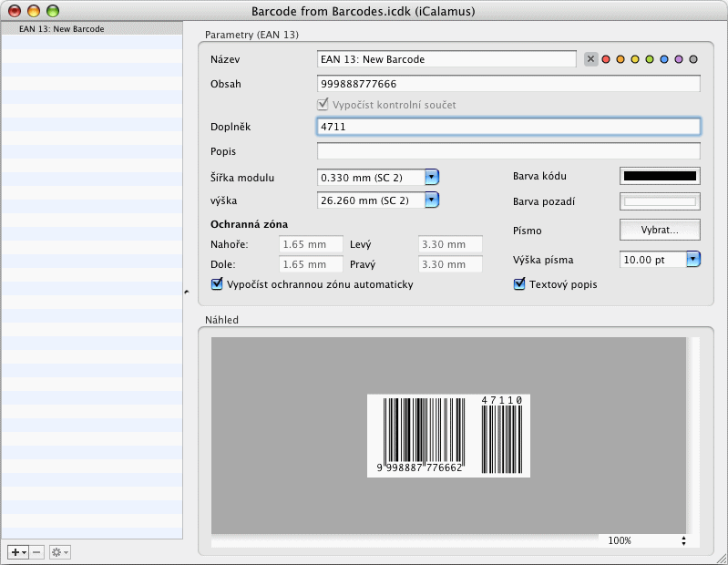Click the Pravý quiet zone field
The image size is (728, 565).
[x=450, y=264]
